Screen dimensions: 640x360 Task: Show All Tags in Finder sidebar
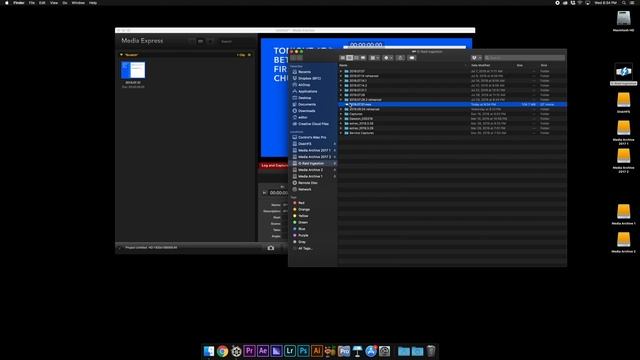[305, 249]
